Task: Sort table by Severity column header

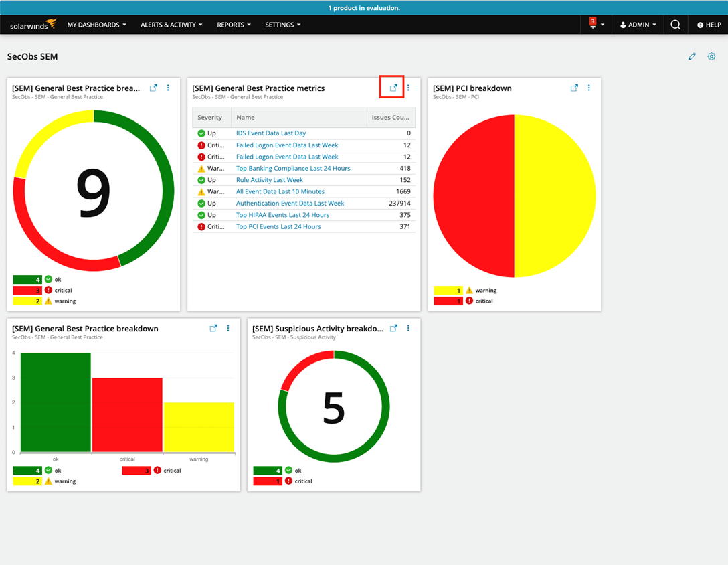Action: [210, 118]
